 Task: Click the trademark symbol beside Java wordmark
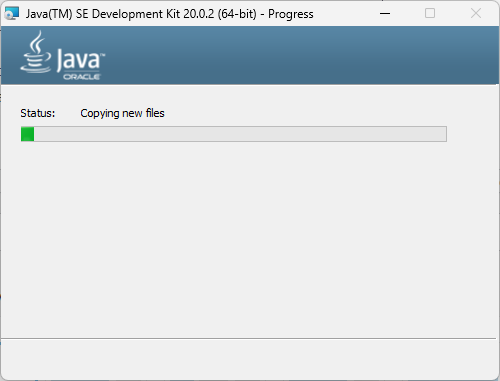point(103,54)
